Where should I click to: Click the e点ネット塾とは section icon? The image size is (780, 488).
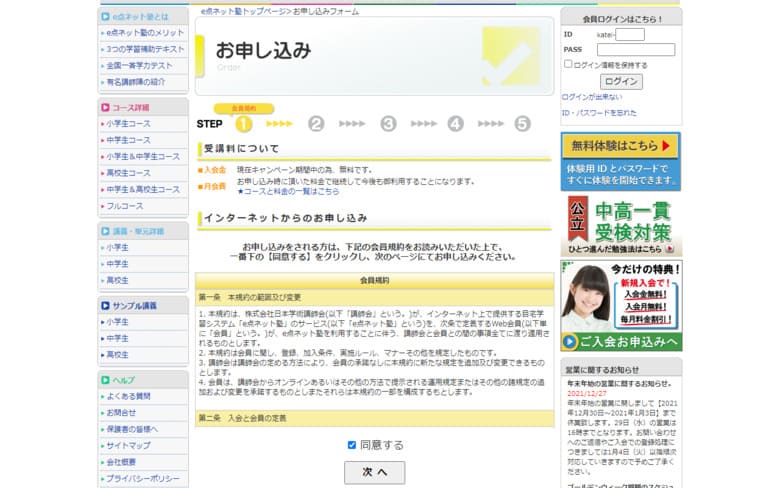[105, 16]
